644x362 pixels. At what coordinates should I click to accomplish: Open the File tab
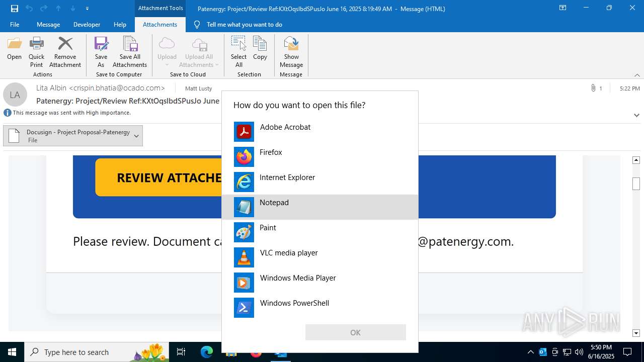[15, 25]
